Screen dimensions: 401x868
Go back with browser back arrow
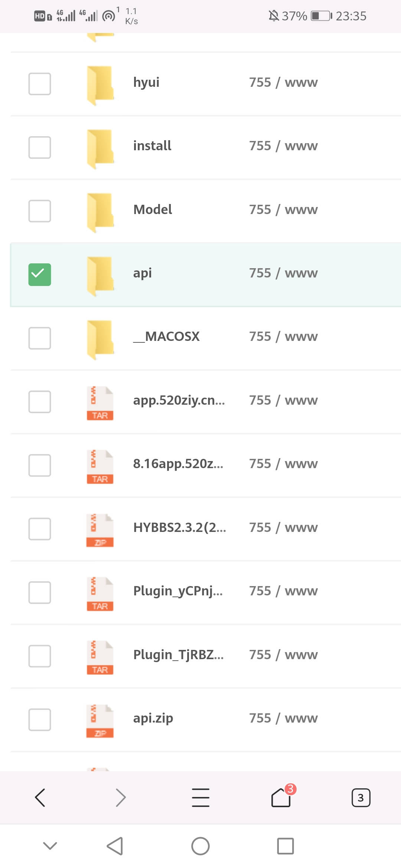(x=40, y=798)
